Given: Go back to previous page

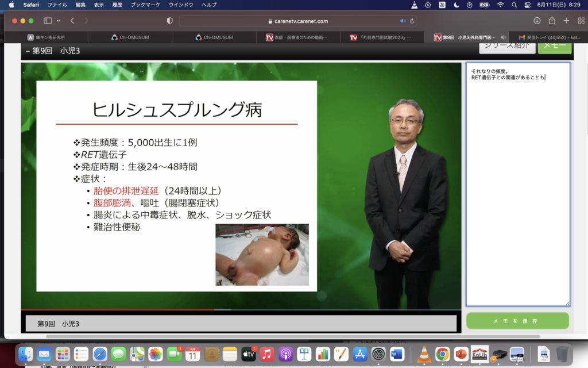Looking at the screenshot, I should (72, 21).
